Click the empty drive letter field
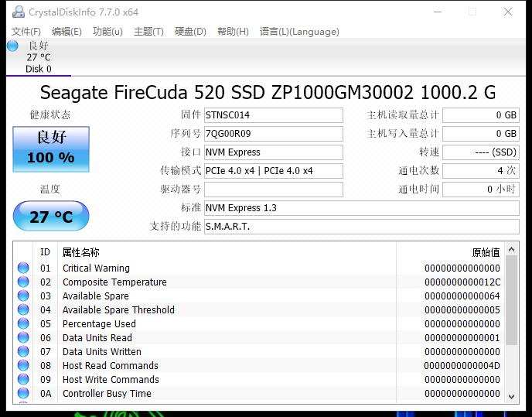This screenshot has width=532, height=417. [274, 190]
